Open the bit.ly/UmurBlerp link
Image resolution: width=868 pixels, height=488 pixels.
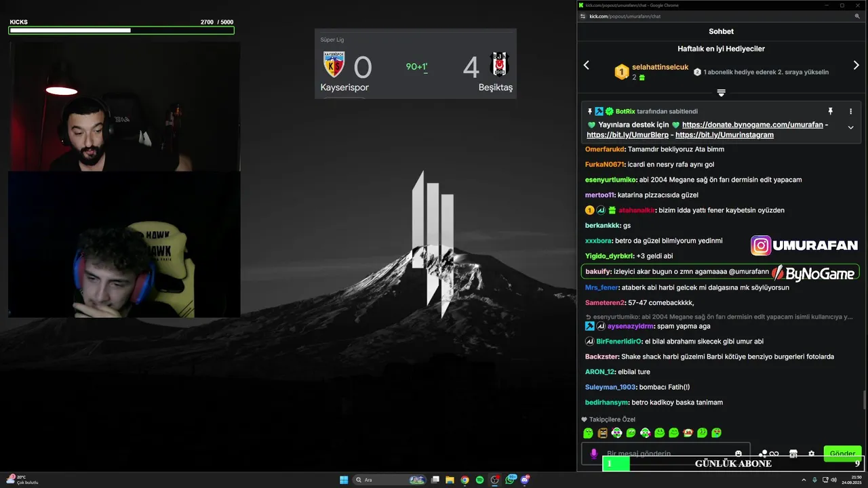[628, 135]
